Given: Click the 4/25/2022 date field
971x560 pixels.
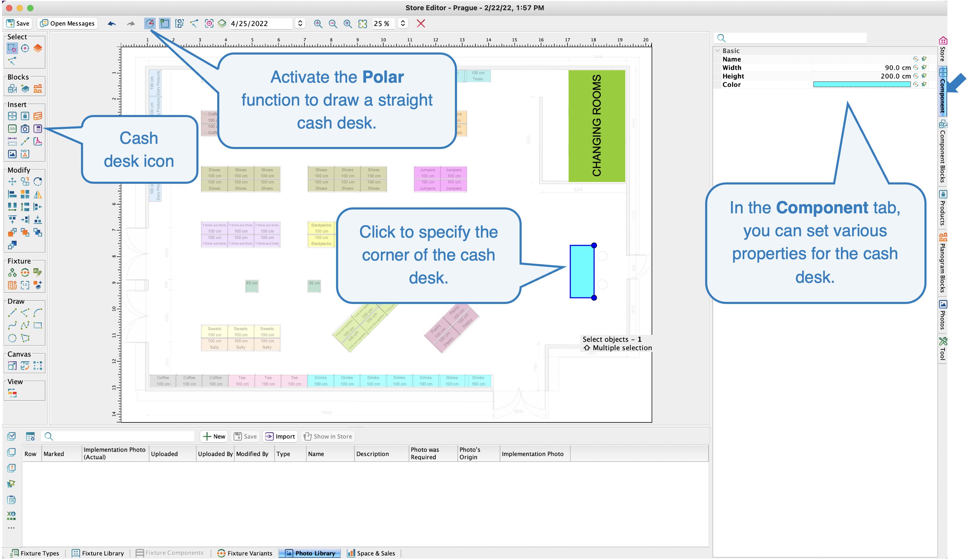Looking at the screenshot, I should coord(261,24).
